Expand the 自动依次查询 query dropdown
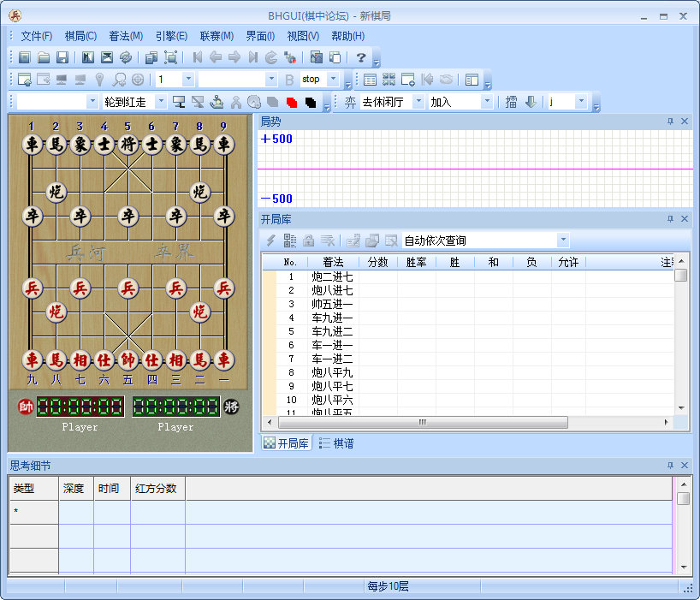 coord(563,241)
